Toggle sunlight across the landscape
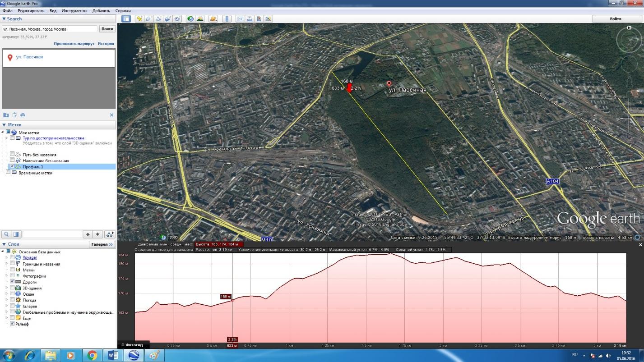644x362 pixels. pos(200,19)
